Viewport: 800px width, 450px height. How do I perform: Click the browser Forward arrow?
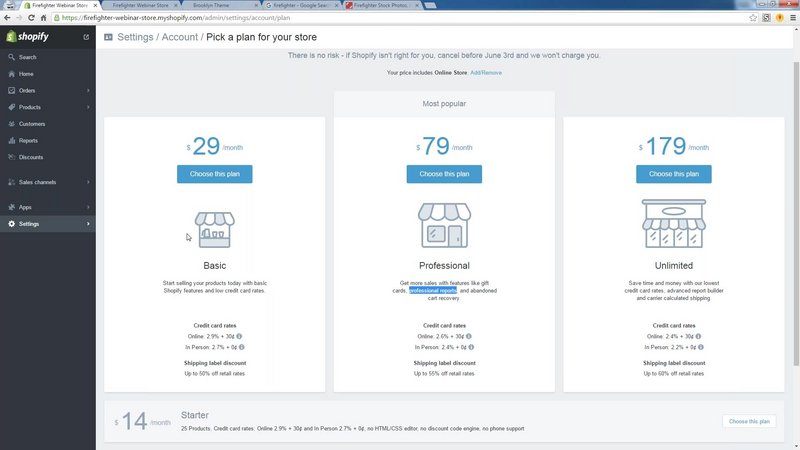[x=19, y=17]
